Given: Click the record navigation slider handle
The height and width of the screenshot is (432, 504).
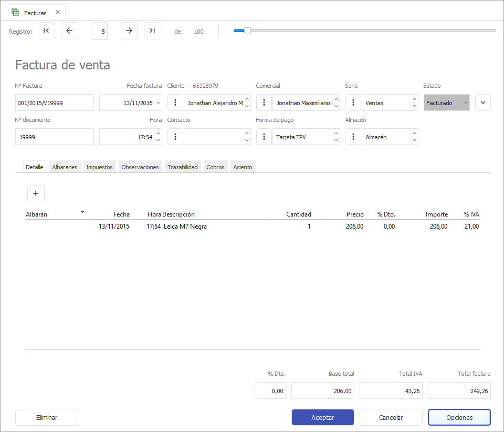Looking at the screenshot, I should click(x=247, y=31).
